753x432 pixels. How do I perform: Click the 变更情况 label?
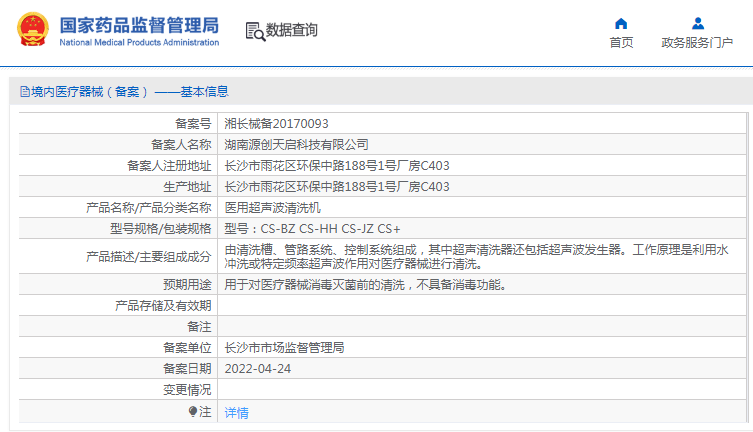(x=187, y=390)
